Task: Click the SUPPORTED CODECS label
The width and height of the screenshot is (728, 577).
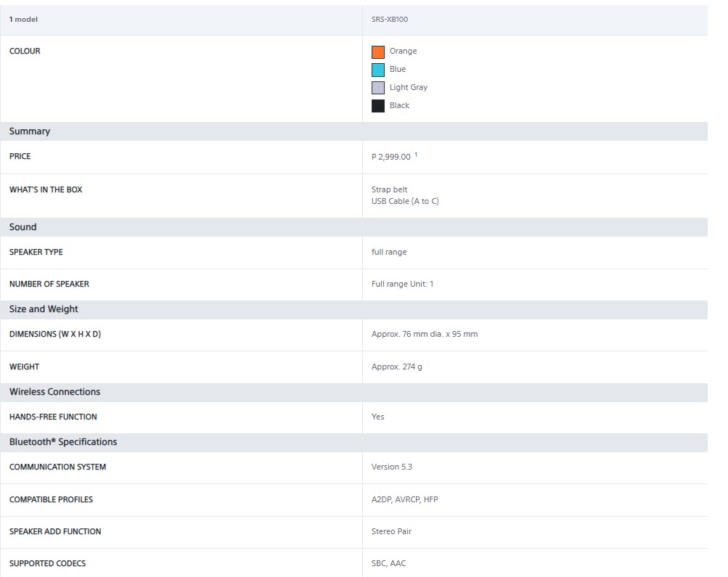Action: tap(47, 563)
